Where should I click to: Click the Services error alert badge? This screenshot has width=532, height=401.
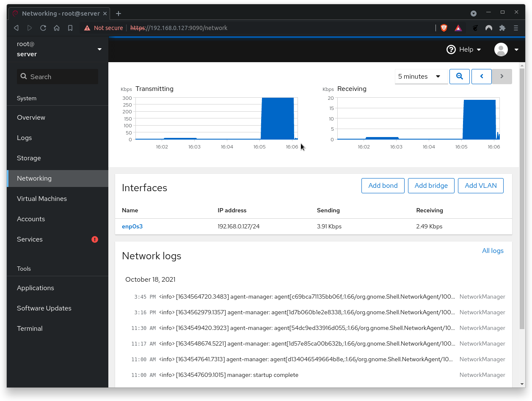(x=95, y=239)
